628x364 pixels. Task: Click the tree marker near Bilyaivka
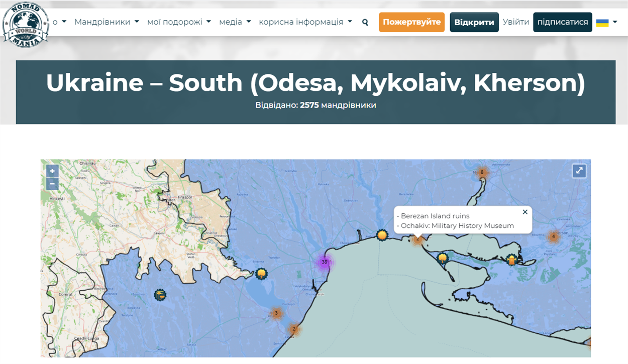click(261, 274)
